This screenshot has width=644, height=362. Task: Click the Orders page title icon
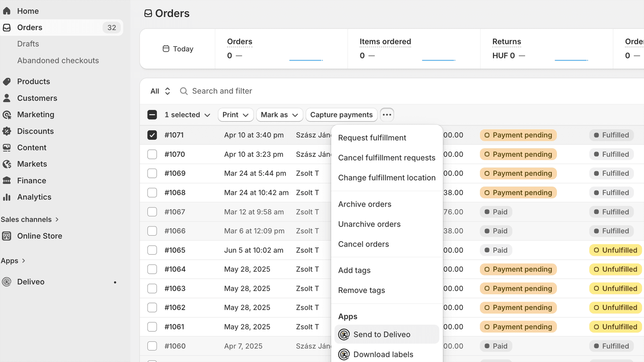(148, 13)
